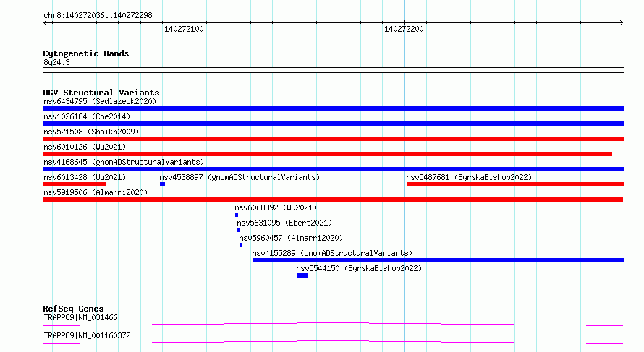The width and height of the screenshot is (644, 352).
Task: Click the left arrow of the ruler
Action: [46, 23]
